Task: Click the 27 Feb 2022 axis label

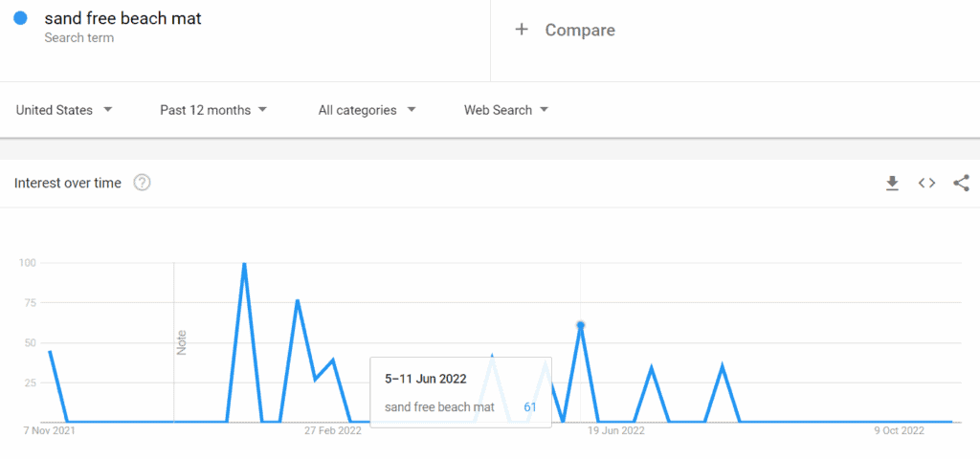Action: [x=332, y=431]
